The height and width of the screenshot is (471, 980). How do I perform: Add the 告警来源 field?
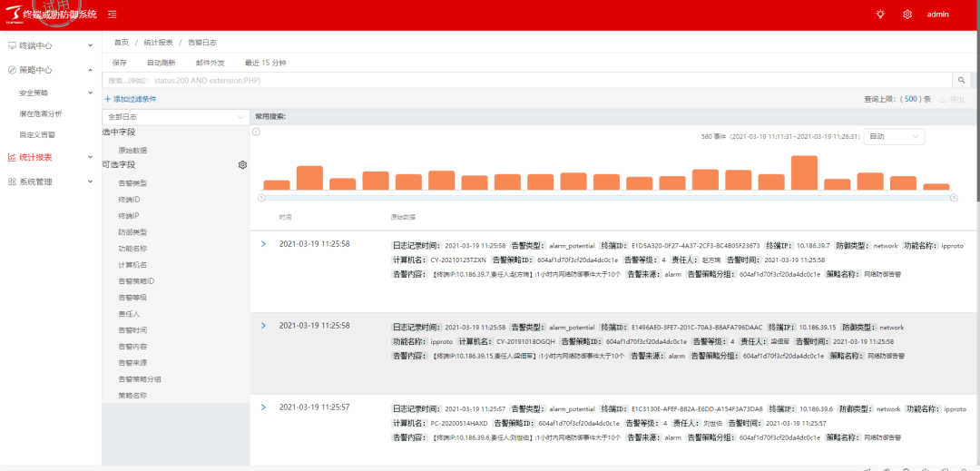[132, 363]
